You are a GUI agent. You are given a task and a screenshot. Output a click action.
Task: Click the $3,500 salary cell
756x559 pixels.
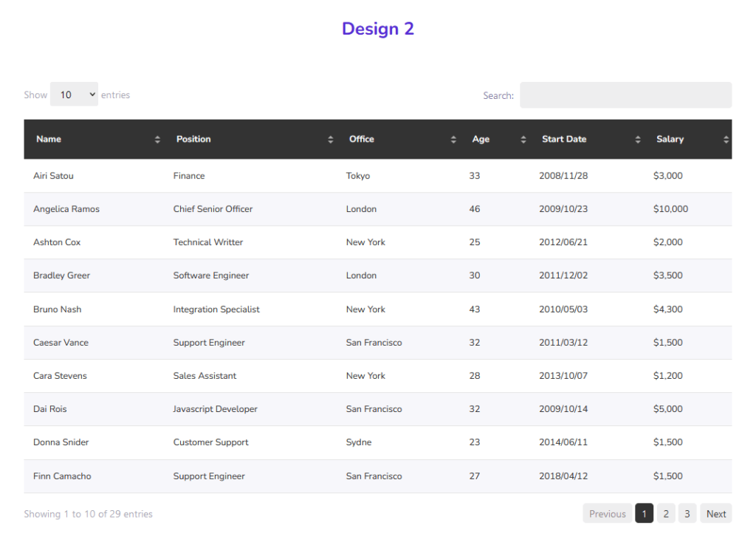tap(667, 275)
